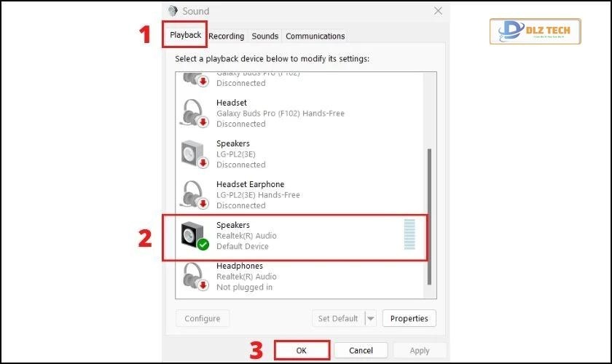Open Properties for the selected device
The image size is (612, 364).
click(409, 318)
